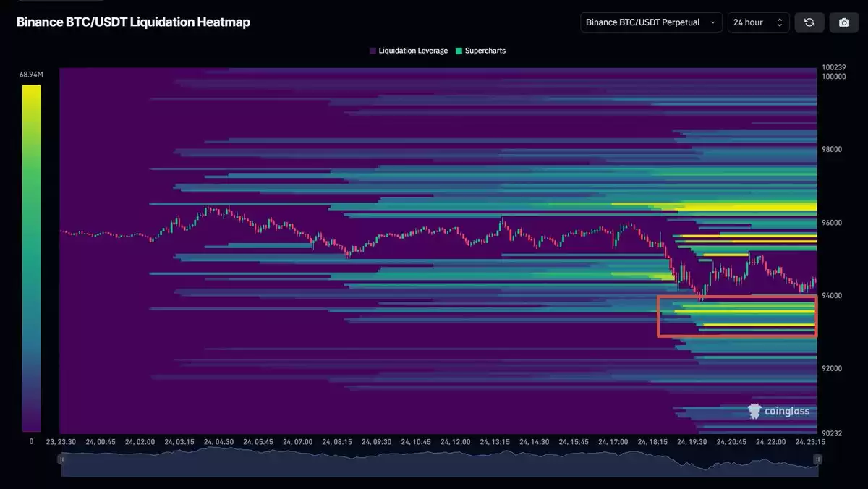
Task: Open the 24 hour time range selector
Action: [x=758, y=22]
